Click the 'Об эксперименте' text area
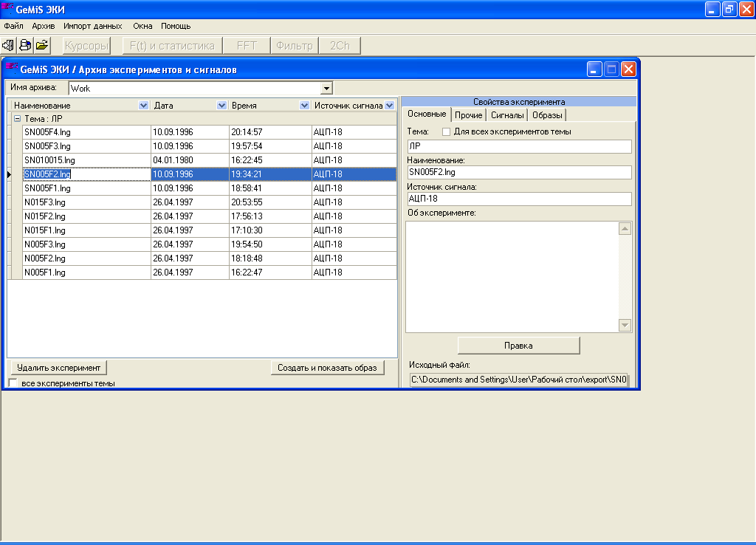 click(x=512, y=277)
